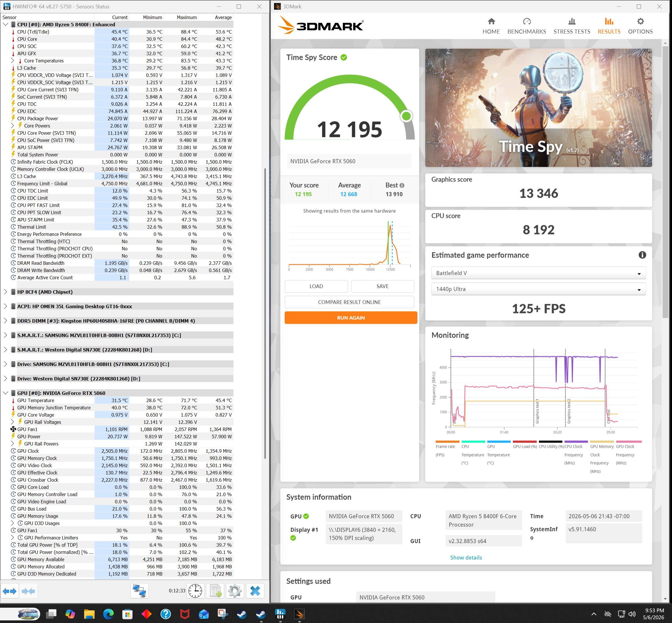Toggle CPU Temperature series in Monitoring legend
The width and height of the screenshot is (672, 623).
473,453
